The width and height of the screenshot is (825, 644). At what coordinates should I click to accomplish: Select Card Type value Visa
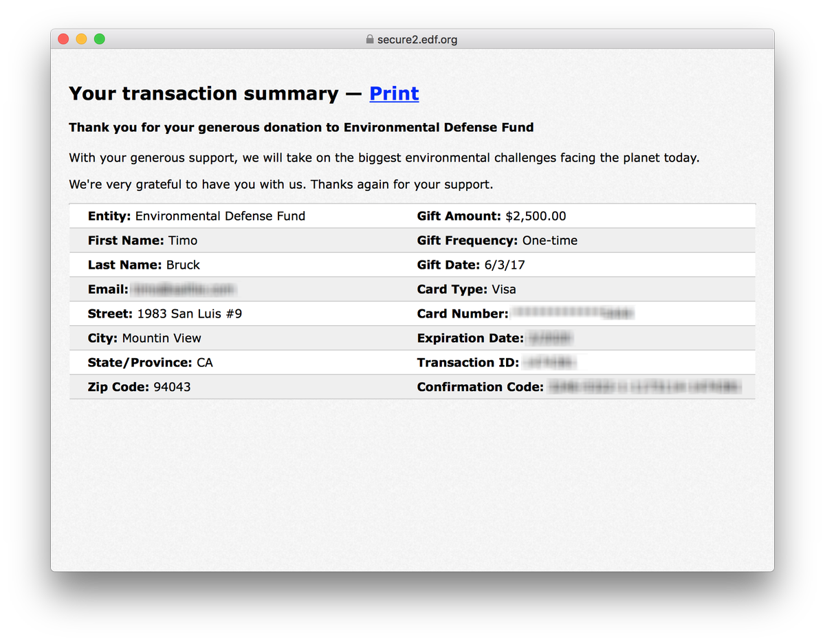[x=504, y=289]
